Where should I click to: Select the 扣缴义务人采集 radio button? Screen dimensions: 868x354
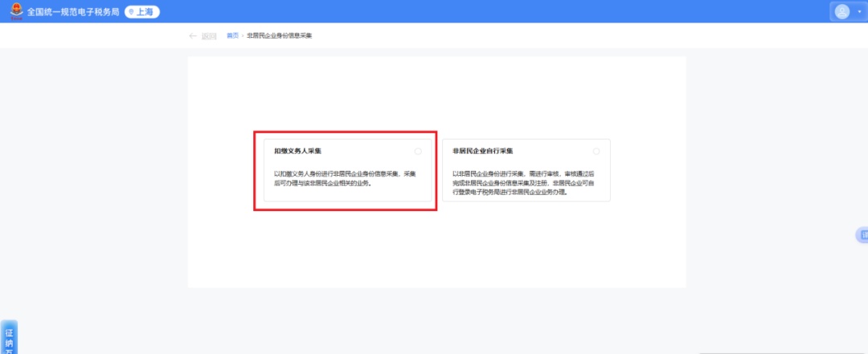[418, 151]
